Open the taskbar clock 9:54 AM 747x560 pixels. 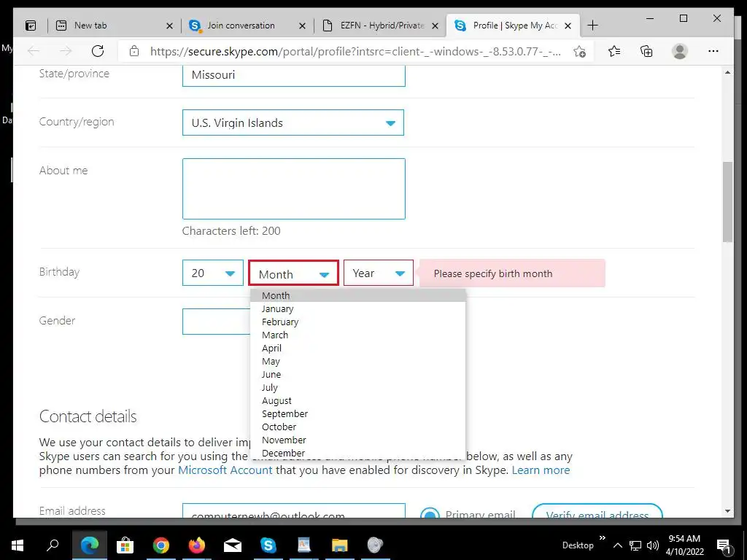coord(684,545)
